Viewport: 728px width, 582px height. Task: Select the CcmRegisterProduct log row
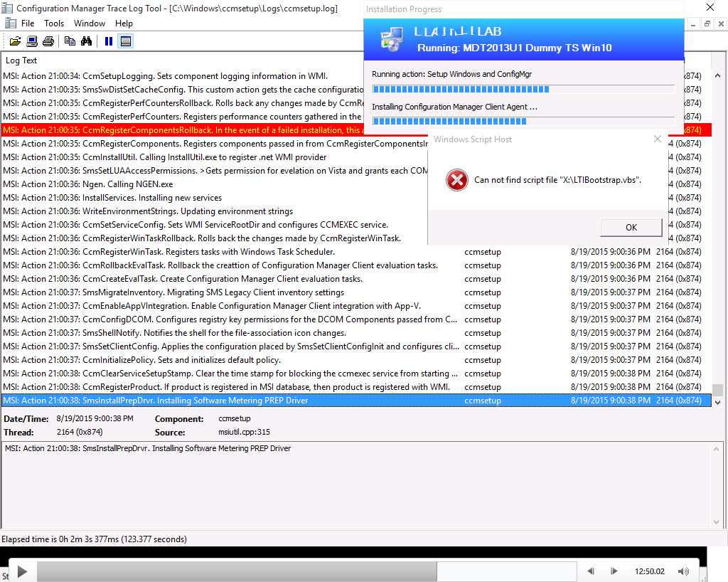[357, 387]
